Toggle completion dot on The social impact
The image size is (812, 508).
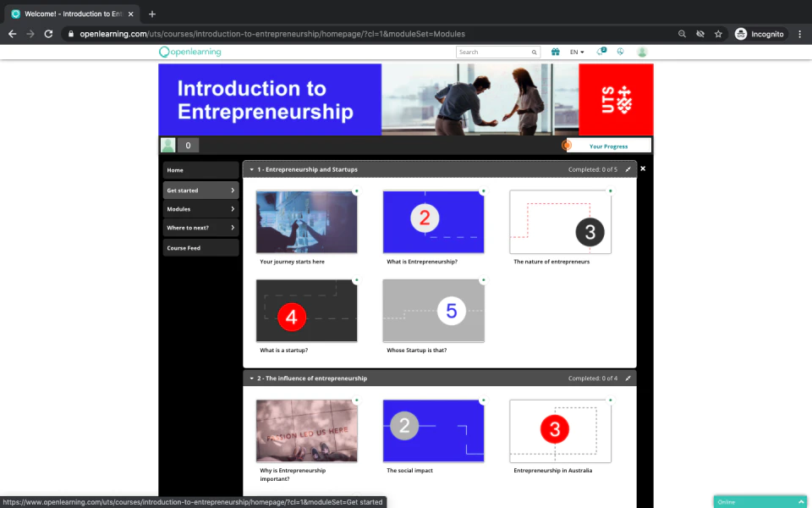[x=483, y=400]
